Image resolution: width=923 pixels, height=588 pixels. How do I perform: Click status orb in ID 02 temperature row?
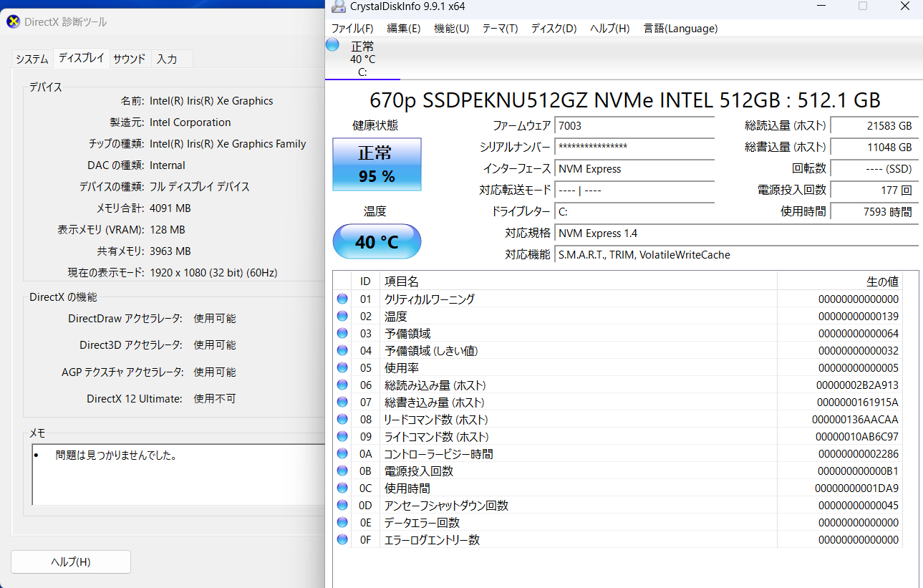(342, 316)
